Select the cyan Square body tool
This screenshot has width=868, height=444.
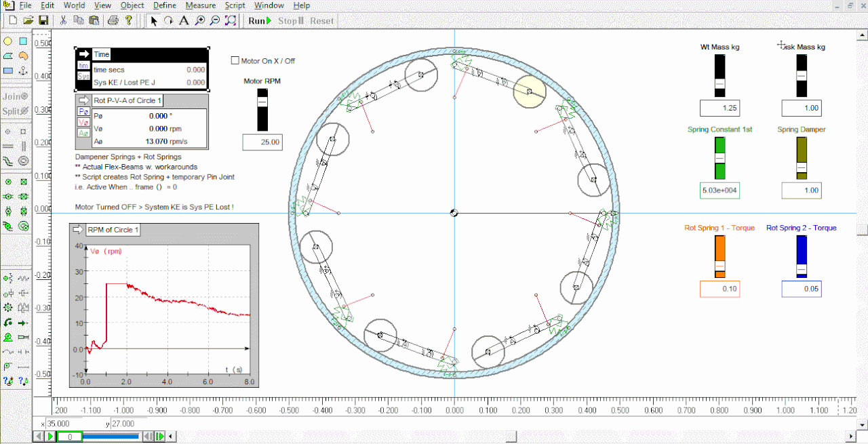[x=23, y=41]
